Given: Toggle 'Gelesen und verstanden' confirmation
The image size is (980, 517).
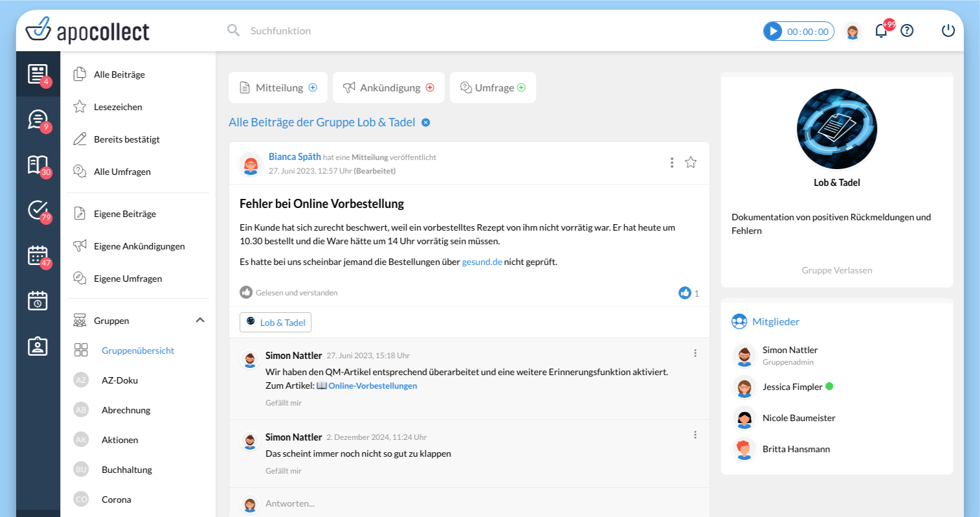Looking at the screenshot, I should [x=246, y=293].
